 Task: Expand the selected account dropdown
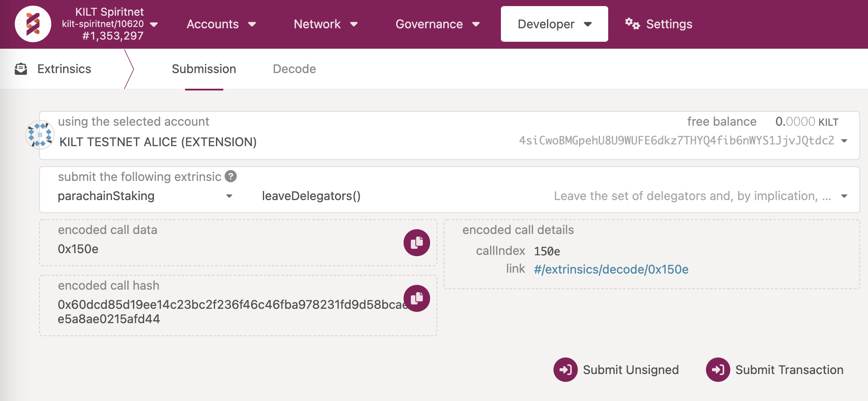(844, 141)
